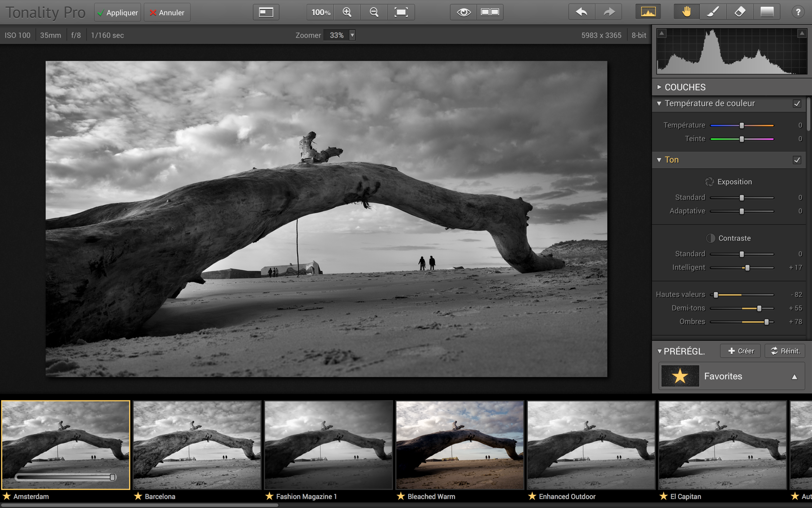The height and width of the screenshot is (508, 812).
Task: Click Hautes valeurs slider handle
Action: (x=716, y=295)
